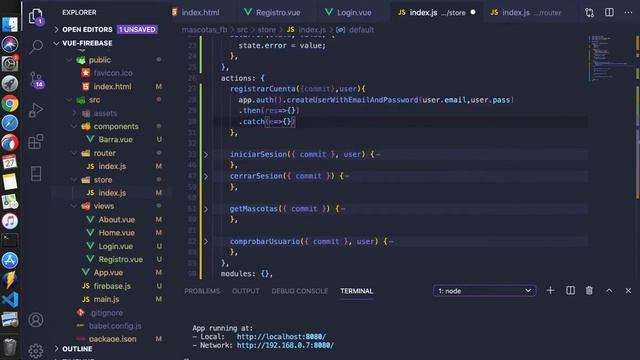640x360 pixels.
Task: Click the unsaved dot on index.js store tab
Action: pyautogui.click(x=473, y=12)
